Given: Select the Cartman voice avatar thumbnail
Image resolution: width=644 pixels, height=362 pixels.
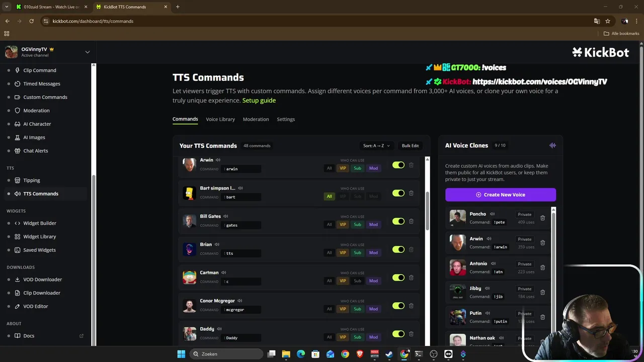Looking at the screenshot, I should tap(190, 278).
